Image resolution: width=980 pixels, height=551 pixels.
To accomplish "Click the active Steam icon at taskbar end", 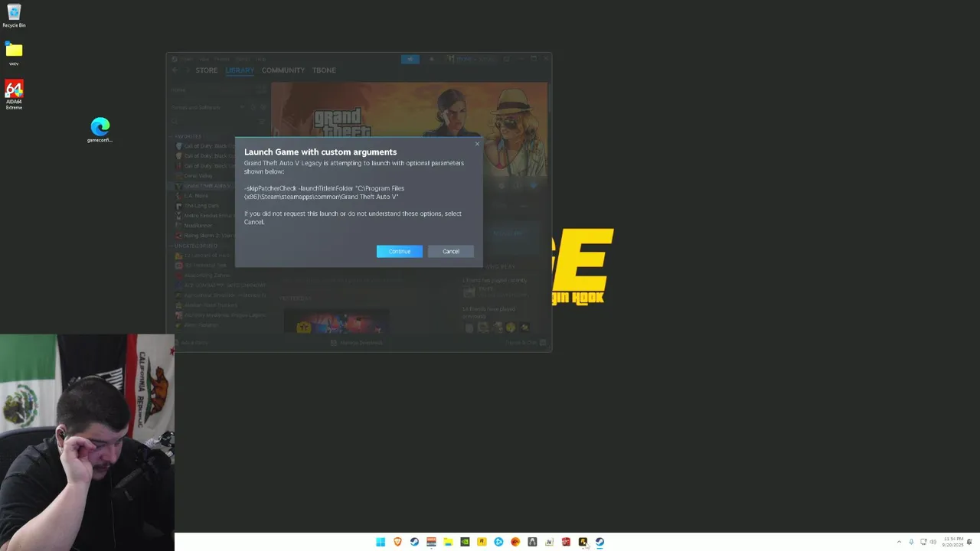I will (x=599, y=542).
